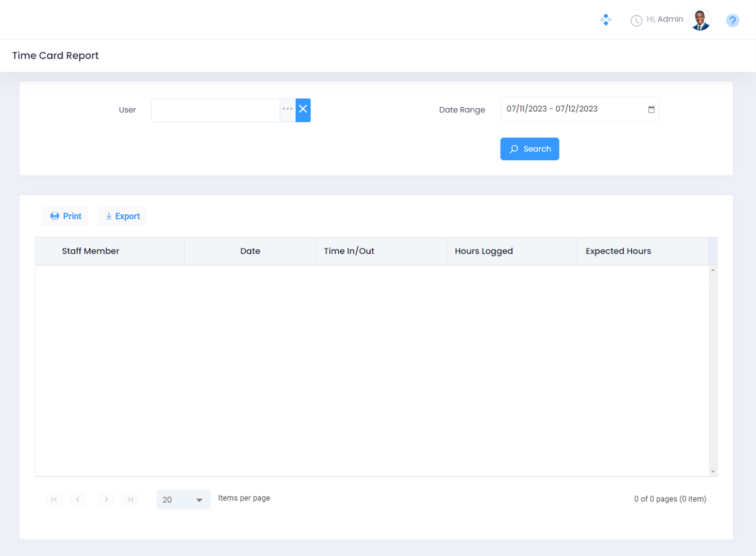Export the time card report
This screenshot has width=756, height=556.
122,216
